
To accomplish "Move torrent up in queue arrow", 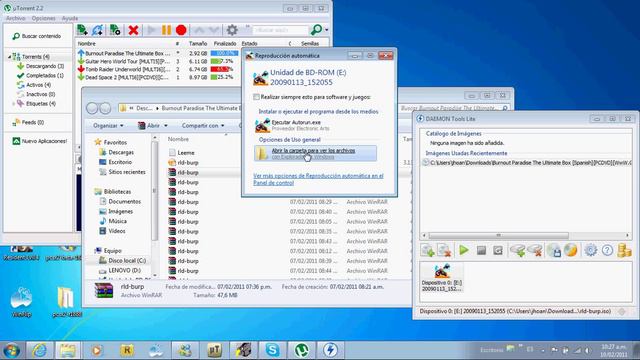I will pyautogui.click(x=199, y=30).
